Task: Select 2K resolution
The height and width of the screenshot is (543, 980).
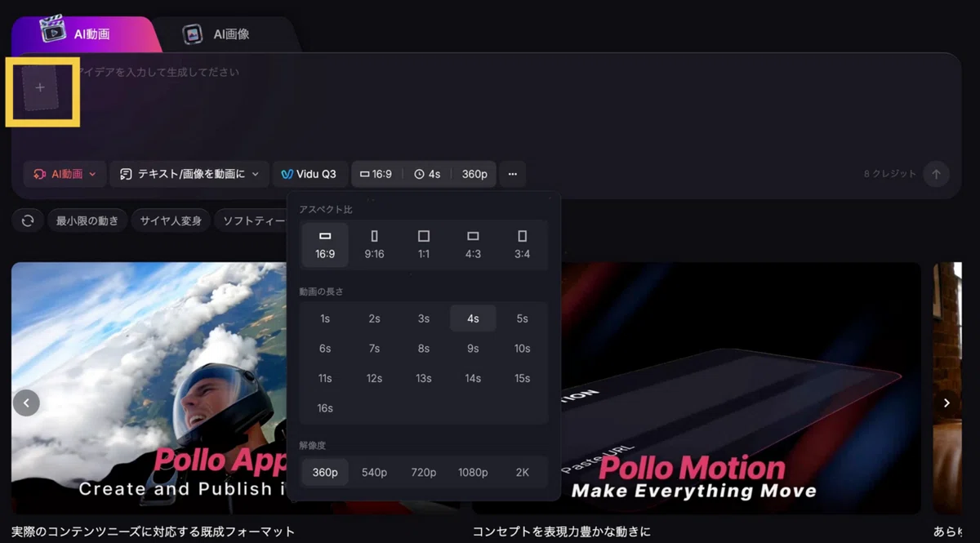Action: (523, 473)
